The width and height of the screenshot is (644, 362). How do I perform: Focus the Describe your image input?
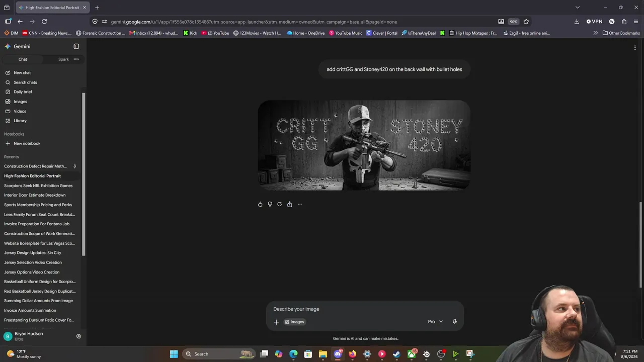coord(365,309)
